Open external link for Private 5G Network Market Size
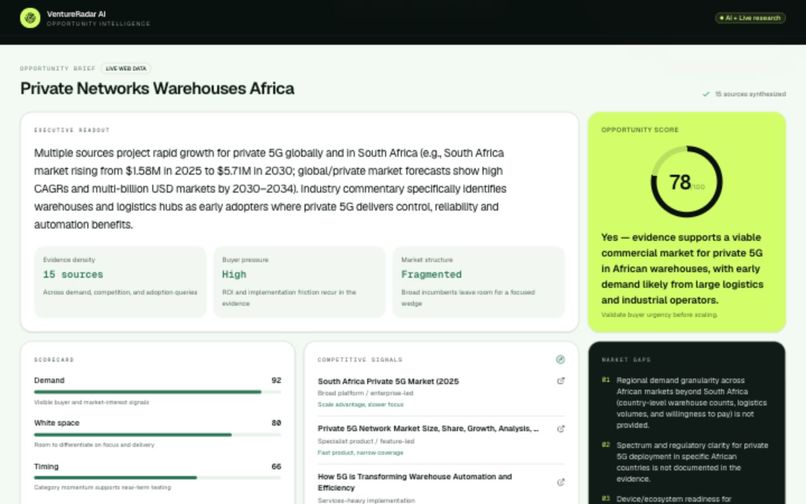The height and width of the screenshot is (504, 806). tap(560, 429)
